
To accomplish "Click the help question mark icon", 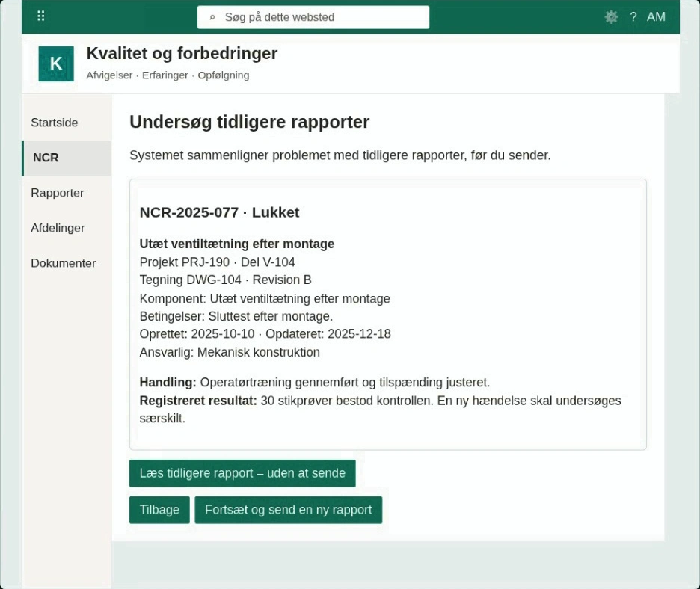I will point(633,17).
